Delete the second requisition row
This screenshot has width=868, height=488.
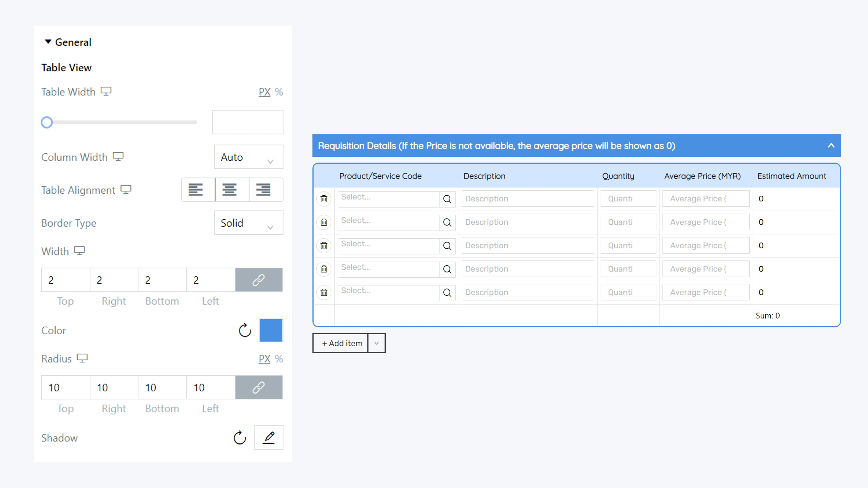(324, 222)
